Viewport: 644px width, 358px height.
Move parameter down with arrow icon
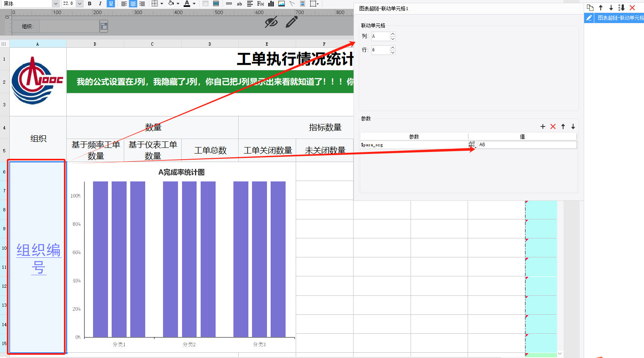coord(573,126)
